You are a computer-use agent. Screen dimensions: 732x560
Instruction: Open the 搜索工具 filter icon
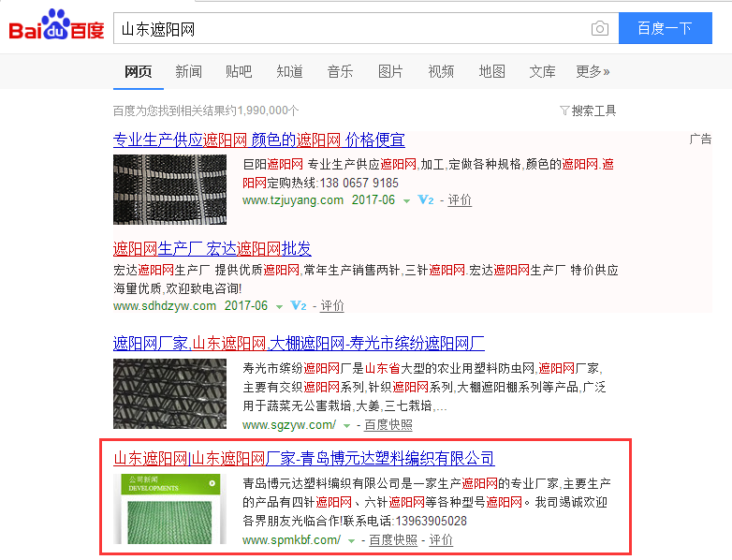pos(564,111)
